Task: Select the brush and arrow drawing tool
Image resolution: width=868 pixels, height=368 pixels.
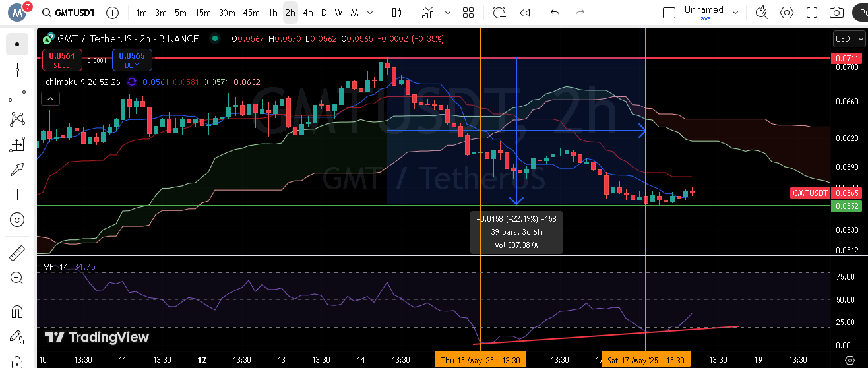Action: click(17, 169)
